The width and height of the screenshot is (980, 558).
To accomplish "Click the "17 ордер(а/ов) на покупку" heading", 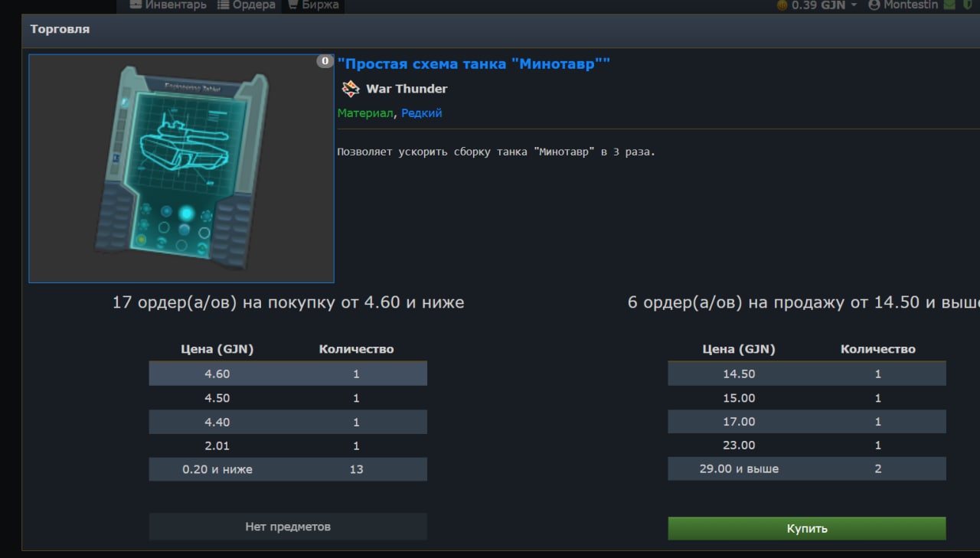I will [x=288, y=302].
